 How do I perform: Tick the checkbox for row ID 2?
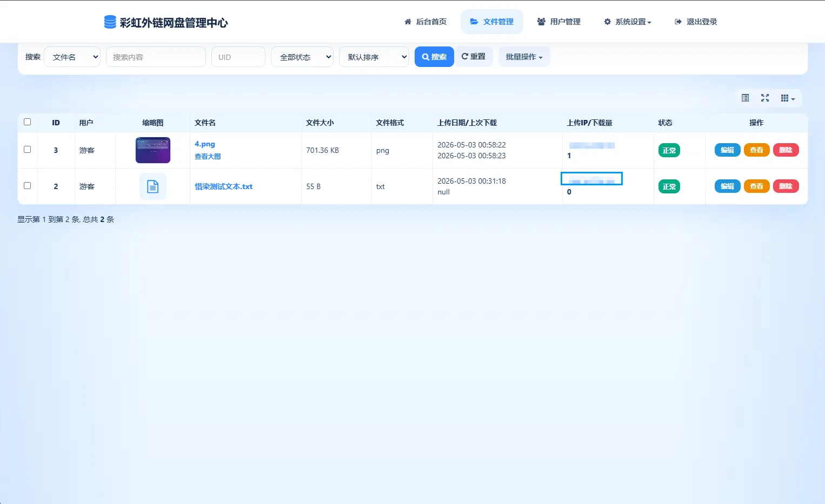tap(28, 186)
